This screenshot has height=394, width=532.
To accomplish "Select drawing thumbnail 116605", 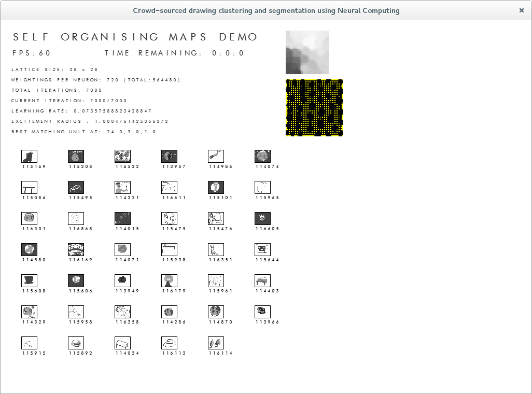I will [262, 219].
